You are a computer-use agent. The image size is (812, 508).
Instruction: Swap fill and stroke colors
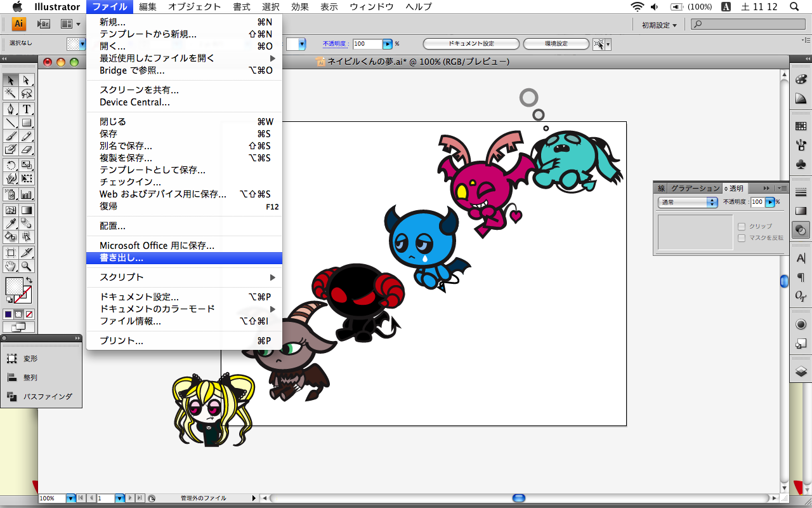[29, 281]
